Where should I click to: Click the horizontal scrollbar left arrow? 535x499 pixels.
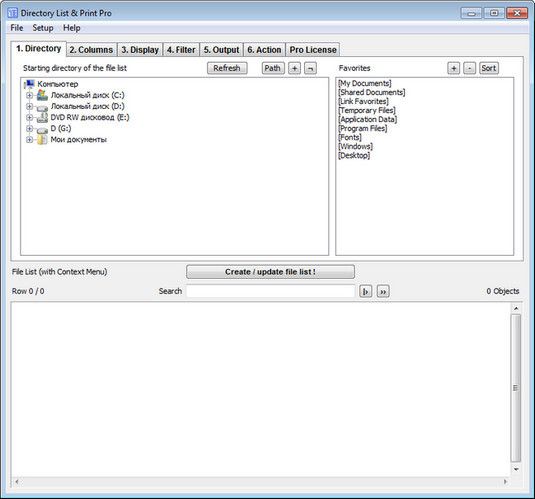click(16, 482)
